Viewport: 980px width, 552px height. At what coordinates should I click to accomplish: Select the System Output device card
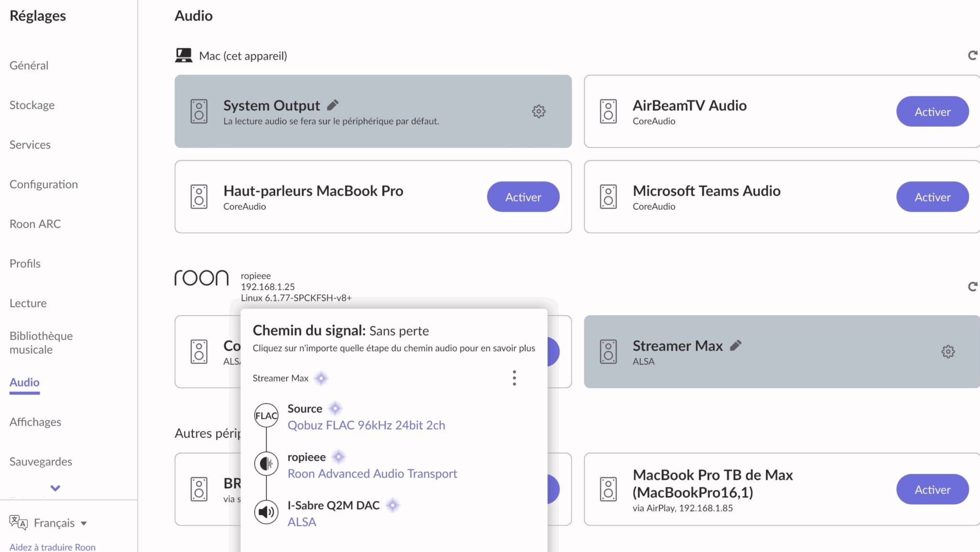coord(373,111)
